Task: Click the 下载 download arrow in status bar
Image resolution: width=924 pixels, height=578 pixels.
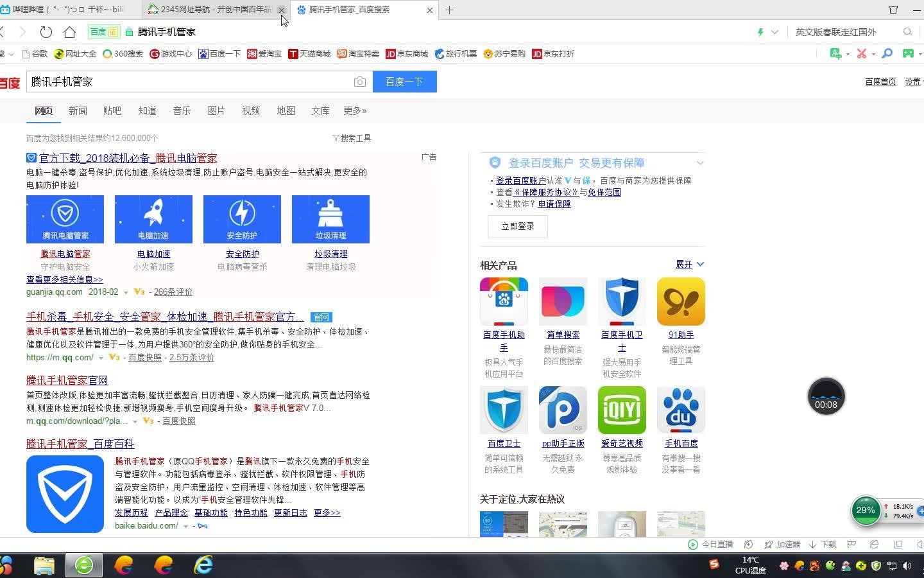Action: (812, 545)
